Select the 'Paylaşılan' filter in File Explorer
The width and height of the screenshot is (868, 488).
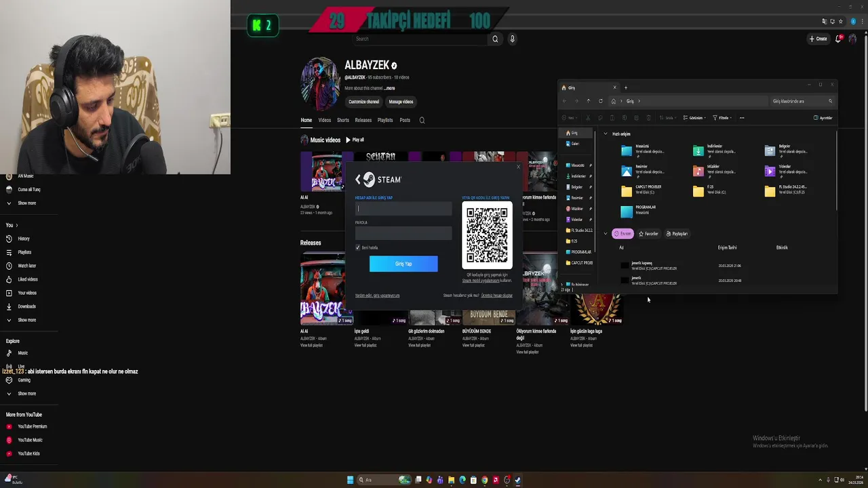click(x=677, y=234)
